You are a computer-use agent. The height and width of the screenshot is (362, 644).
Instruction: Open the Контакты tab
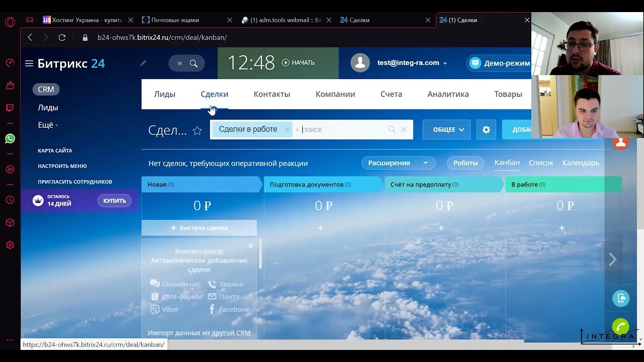pos(272,94)
